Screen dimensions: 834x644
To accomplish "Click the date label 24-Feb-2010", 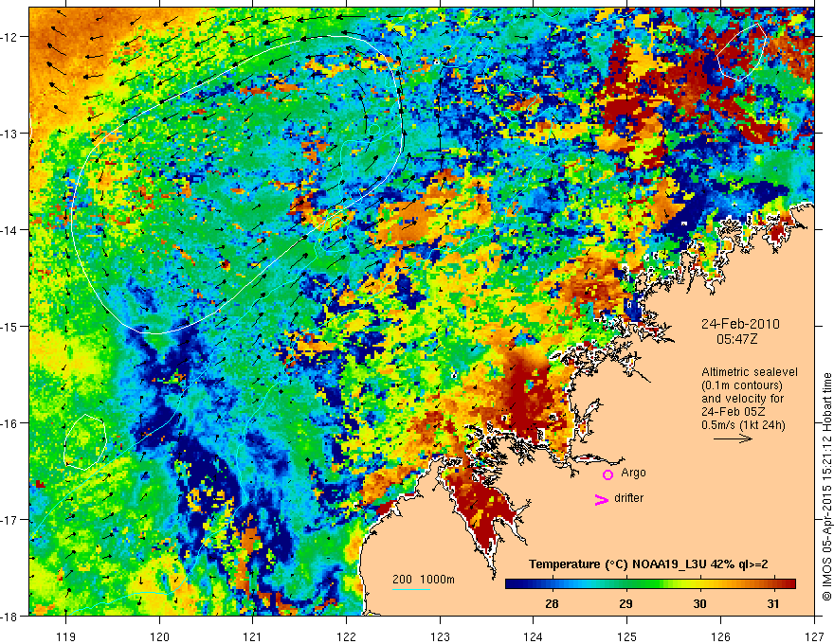I will click(x=740, y=324).
